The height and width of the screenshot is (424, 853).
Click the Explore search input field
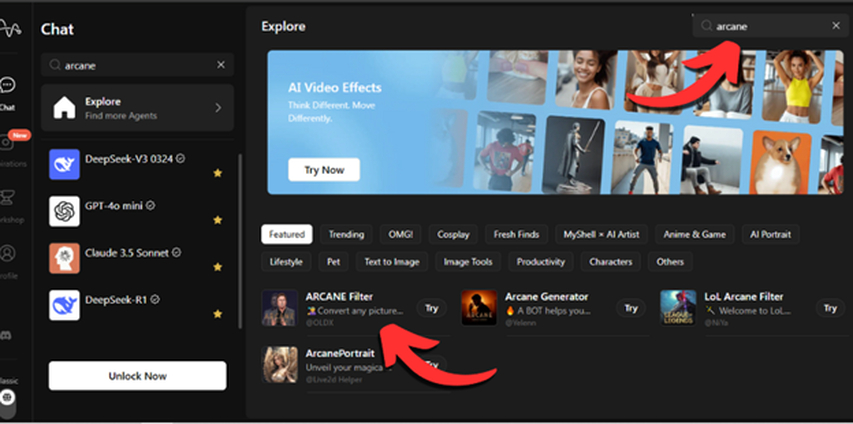tap(770, 26)
